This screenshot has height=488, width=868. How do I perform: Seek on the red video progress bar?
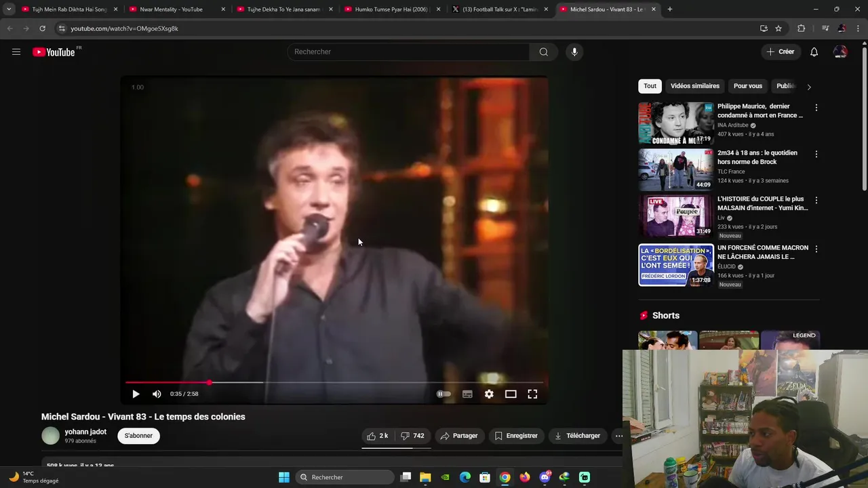(x=334, y=383)
